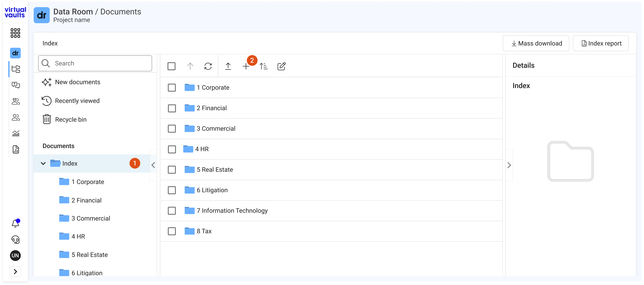The image size is (644, 285).
Task: Collapse the left documents panel
Action: 153,165
